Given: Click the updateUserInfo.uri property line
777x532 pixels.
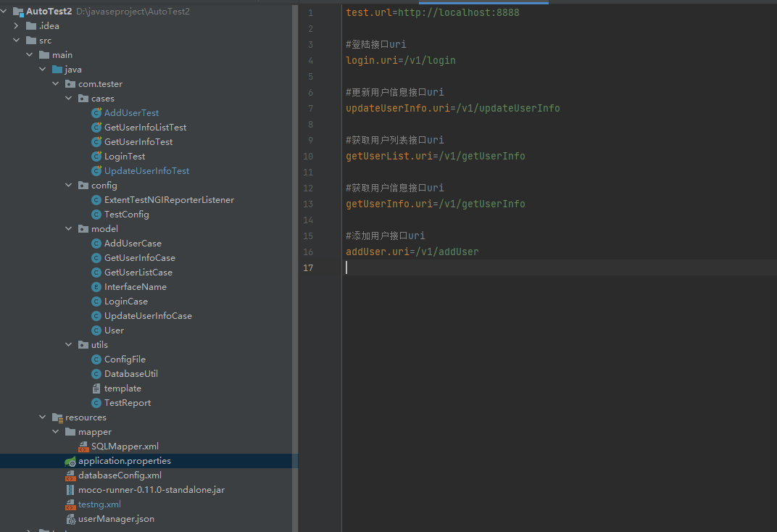Looking at the screenshot, I should [453, 109].
